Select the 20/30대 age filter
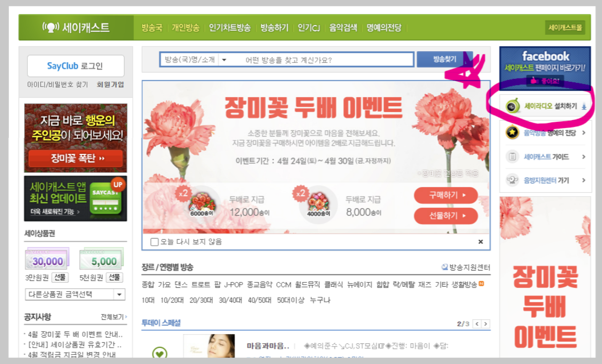Viewport: 602px width, 364px height. pos(201,300)
